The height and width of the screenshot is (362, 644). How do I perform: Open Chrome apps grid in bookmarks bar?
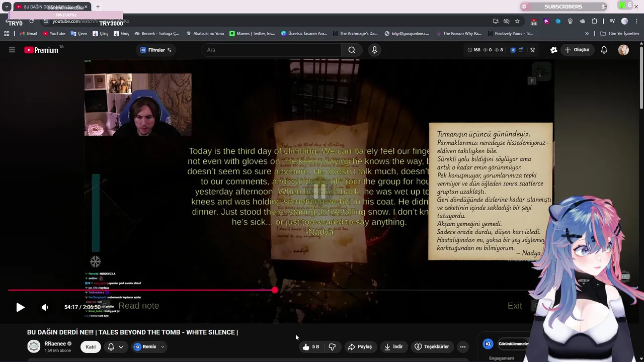click(7, 34)
